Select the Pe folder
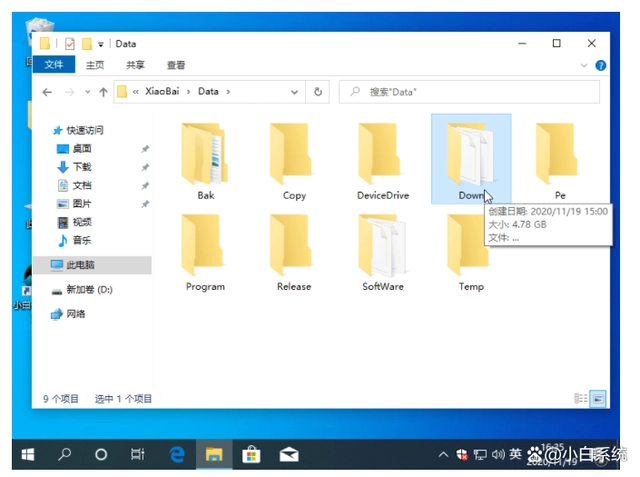640x477 pixels. click(560, 161)
